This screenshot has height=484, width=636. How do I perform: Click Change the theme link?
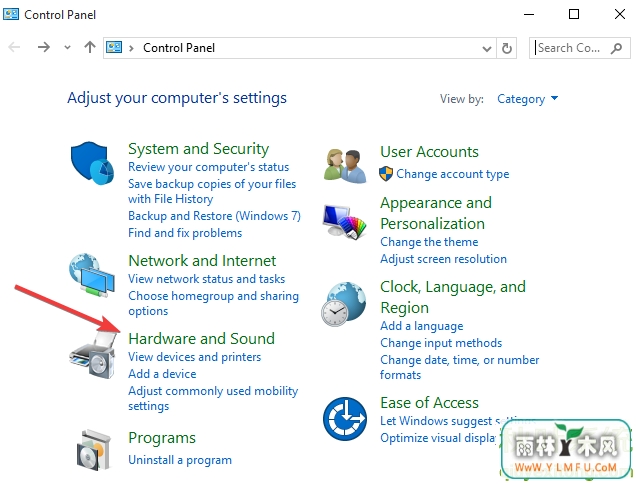pyautogui.click(x=429, y=242)
